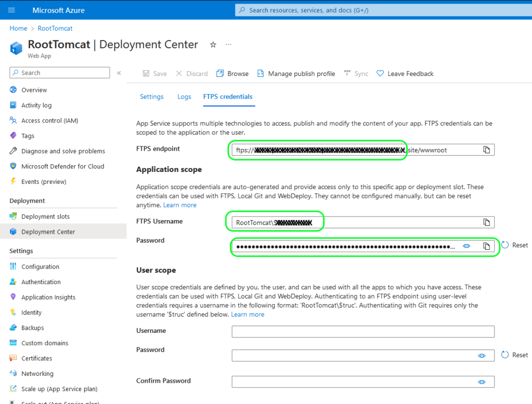Copy the FTPS endpoint to clipboard

coord(486,150)
